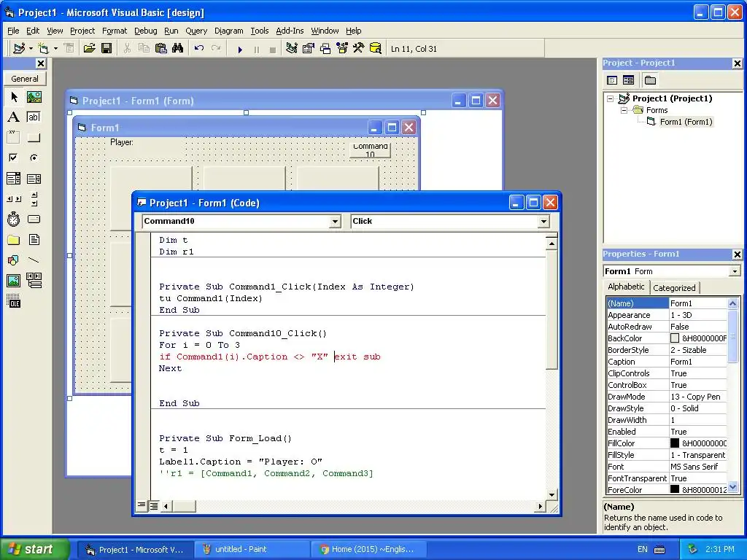The width and height of the screenshot is (747, 560).
Task: Select the CommandButton tool in toolbox
Action: [34, 138]
